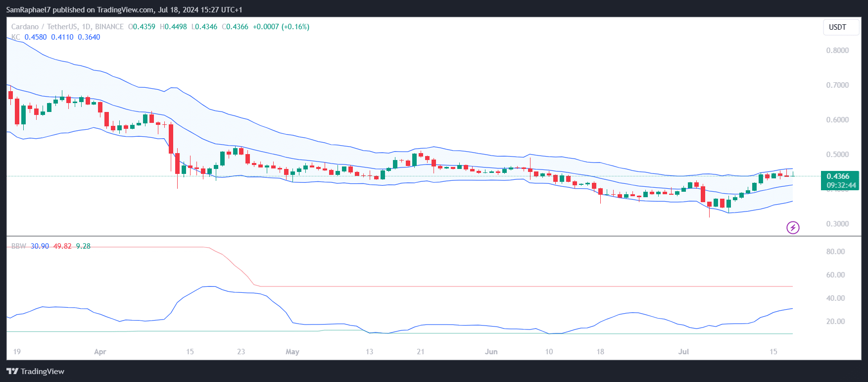Screen dimensions: 868x382
Task: Click the TradingView logo at bottom
Action: pyautogui.click(x=36, y=371)
